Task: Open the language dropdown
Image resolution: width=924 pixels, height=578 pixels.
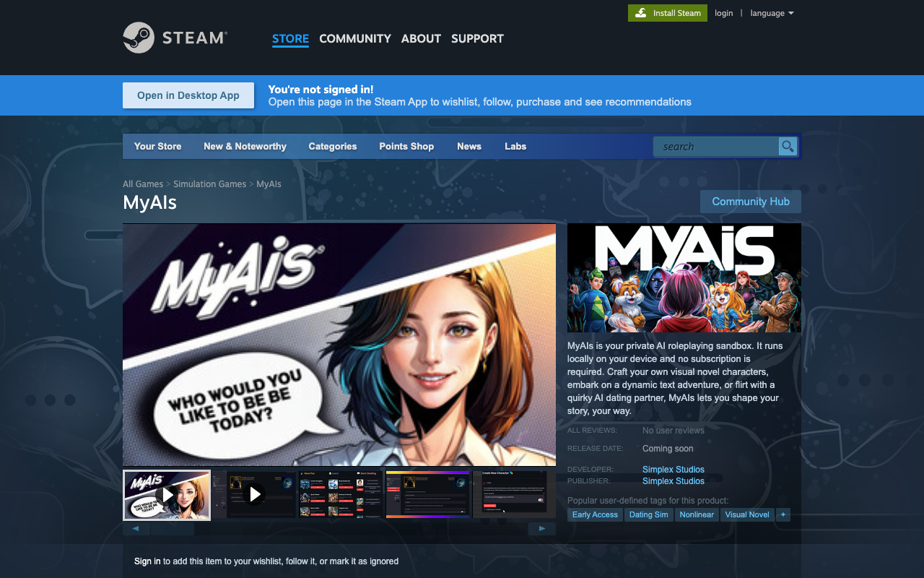Action: click(772, 13)
